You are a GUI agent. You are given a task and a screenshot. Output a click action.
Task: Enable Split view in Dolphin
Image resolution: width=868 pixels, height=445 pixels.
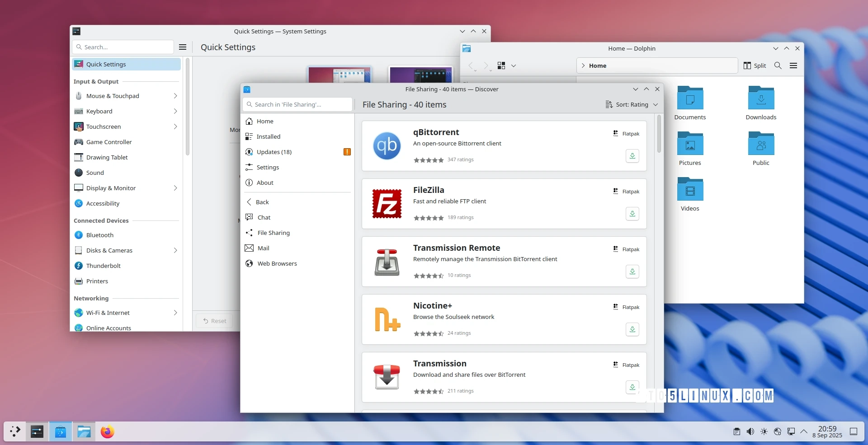[x=754, y=66]
